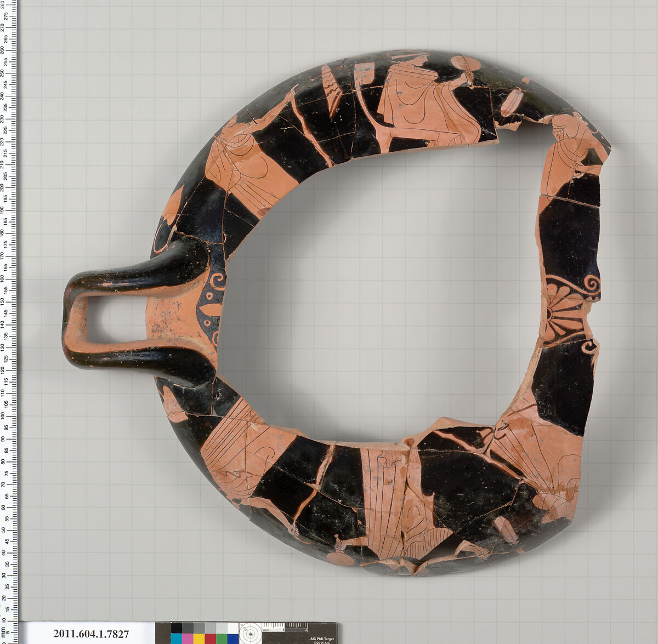Click the spiral scroll motif on right fragment
This screenshot has height=644, width=658.
pyautogui.click(x=592, y=285)
